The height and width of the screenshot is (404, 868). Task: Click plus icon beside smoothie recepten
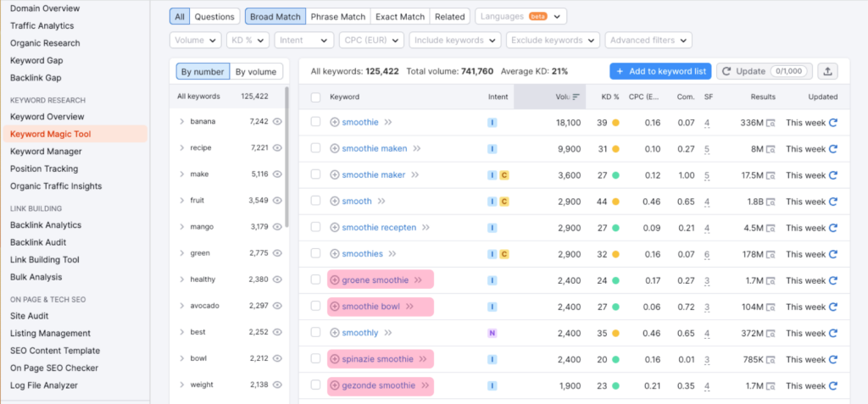click(x=334, y=228)
